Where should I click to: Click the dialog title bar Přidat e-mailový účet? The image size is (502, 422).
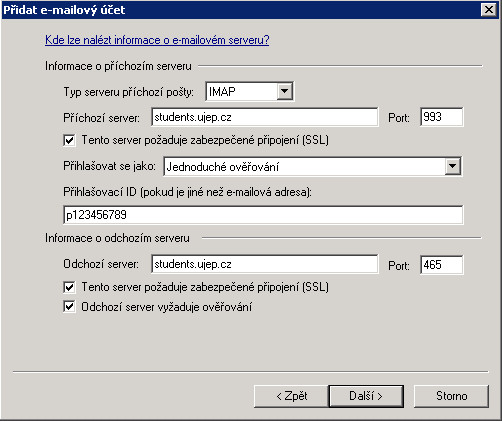(240, 10)
